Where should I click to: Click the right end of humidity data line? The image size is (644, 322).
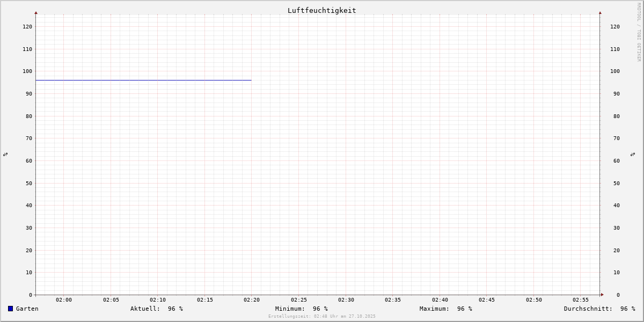[x=250, y=80]
